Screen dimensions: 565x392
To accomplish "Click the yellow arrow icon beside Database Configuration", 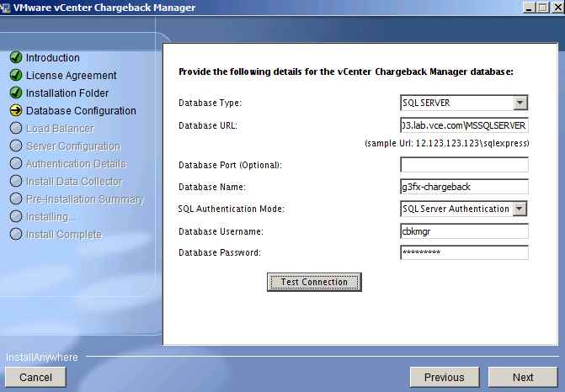I will tap(16, 110).
